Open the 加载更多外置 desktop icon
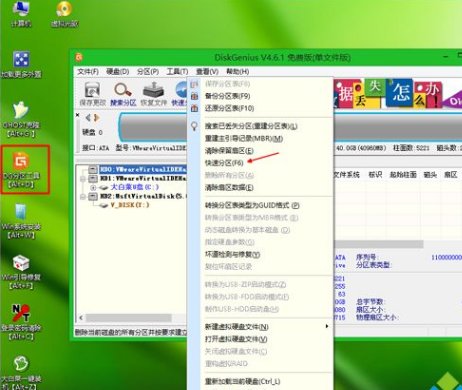This screenshot has width=462, height=390. click(21, 64)
